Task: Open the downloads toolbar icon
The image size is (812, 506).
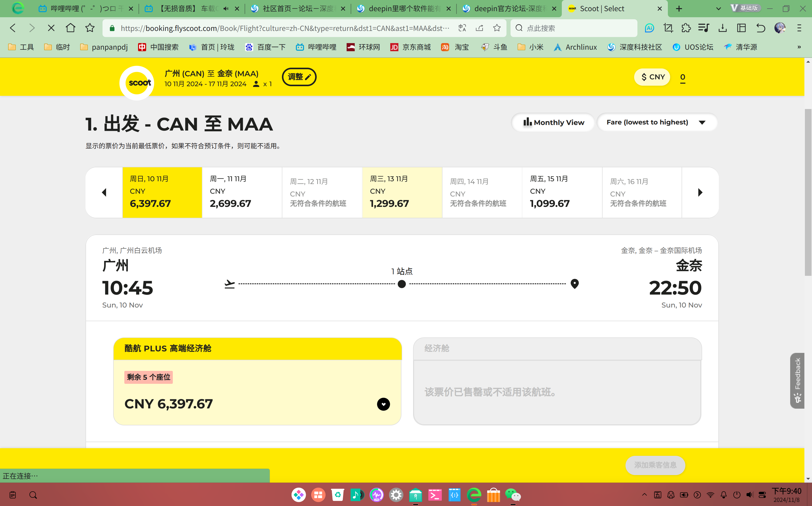Action: pyautogui.click(x=723, y=28)
